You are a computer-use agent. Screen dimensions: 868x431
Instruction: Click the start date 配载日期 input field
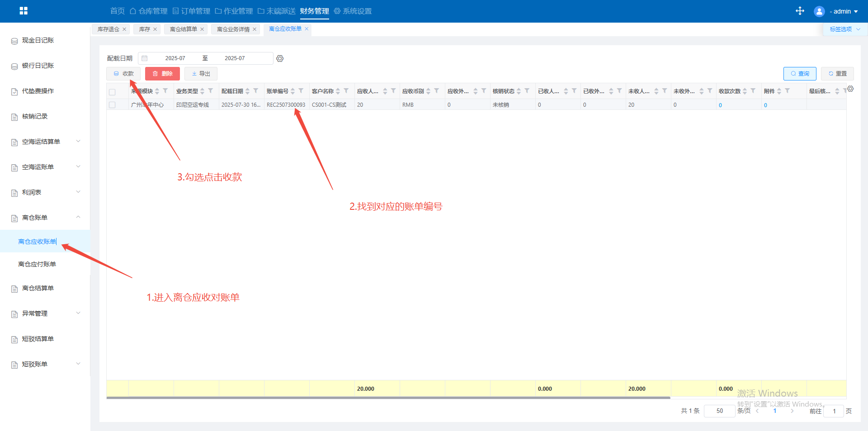click(175, 58)
